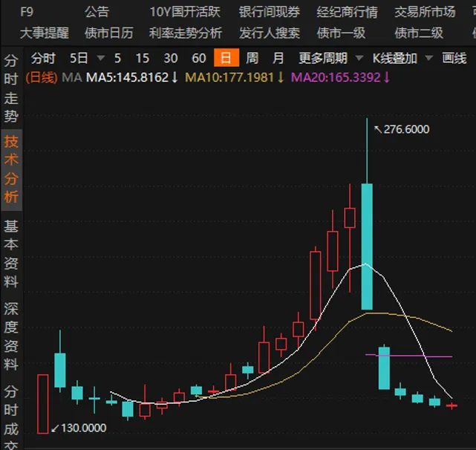Select the 60 minute period
The width and height of the screenshot is (476, 450).
(199, 58)
